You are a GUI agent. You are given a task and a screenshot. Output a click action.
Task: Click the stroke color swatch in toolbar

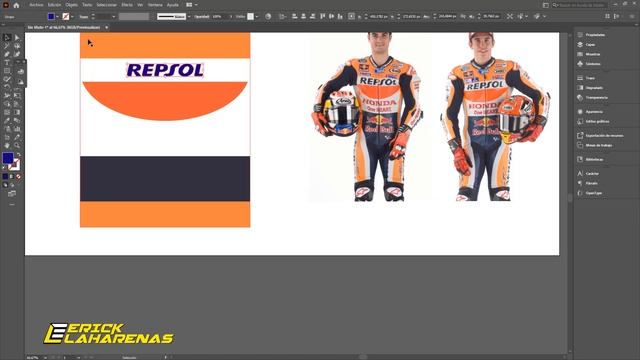(x=15, y=165)
